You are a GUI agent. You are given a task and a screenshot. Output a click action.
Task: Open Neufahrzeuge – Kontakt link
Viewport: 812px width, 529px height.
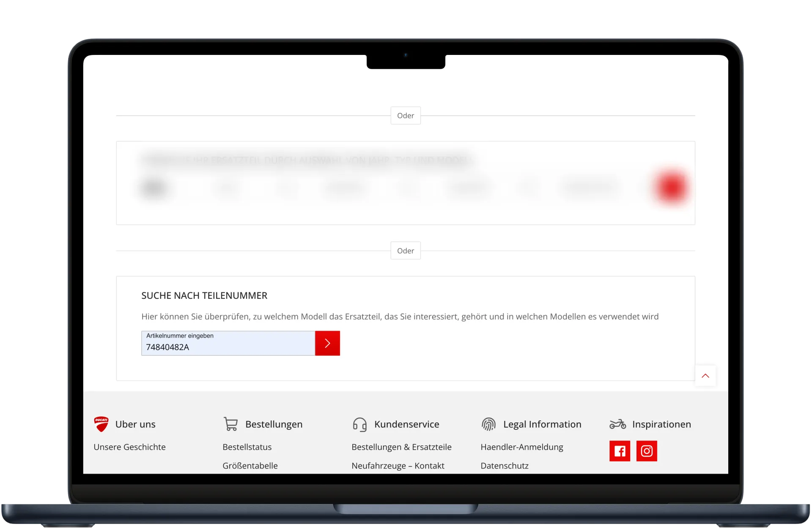398,466
